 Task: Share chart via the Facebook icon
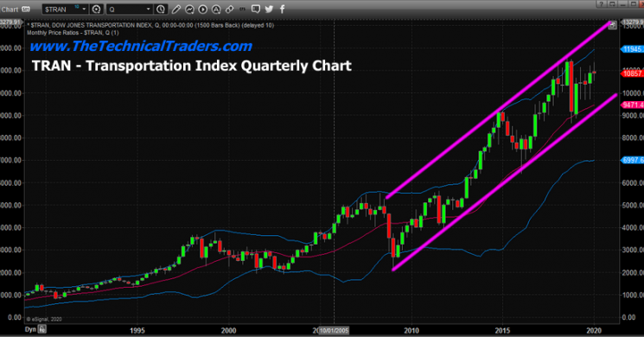(282, 9)
